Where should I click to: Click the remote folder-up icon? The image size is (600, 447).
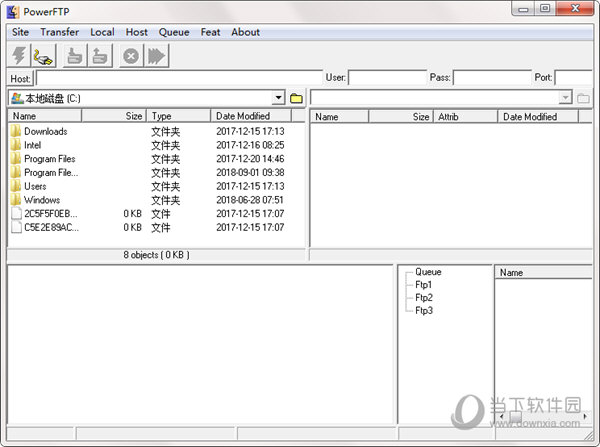click(x=583, y=98)
